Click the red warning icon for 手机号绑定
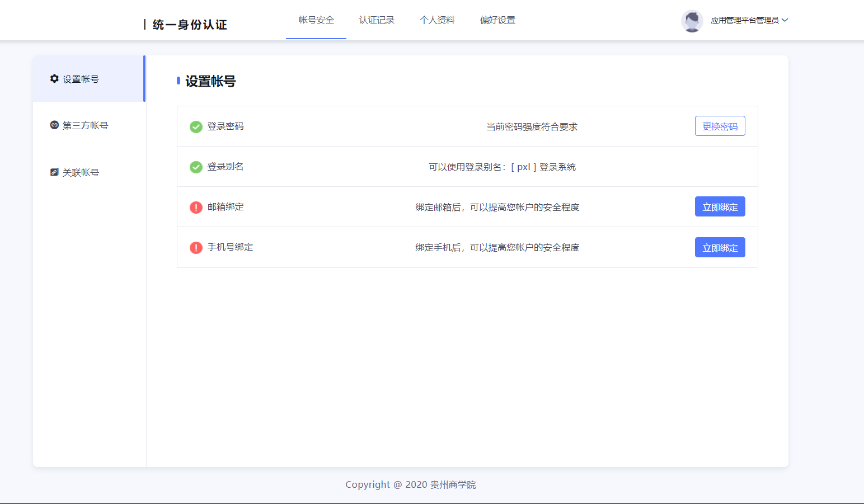This screenshot has width=864, height=504. pyautogui.click(x=196, y=248)
